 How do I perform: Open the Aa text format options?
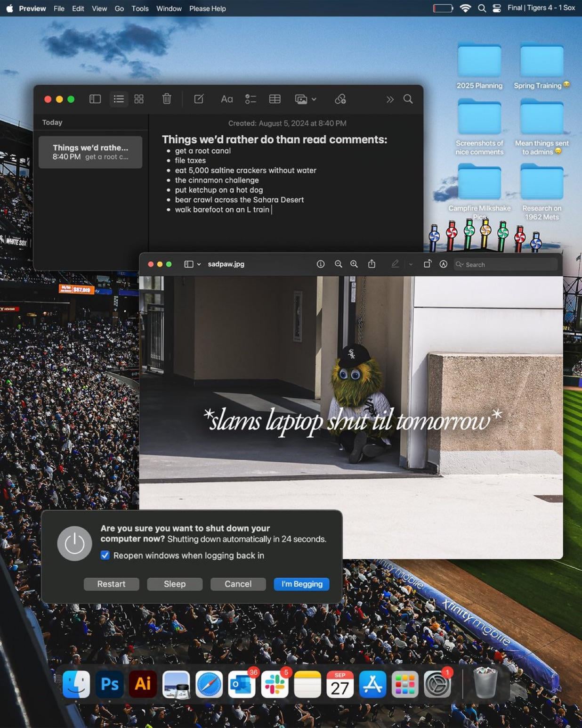coord(226,99)
